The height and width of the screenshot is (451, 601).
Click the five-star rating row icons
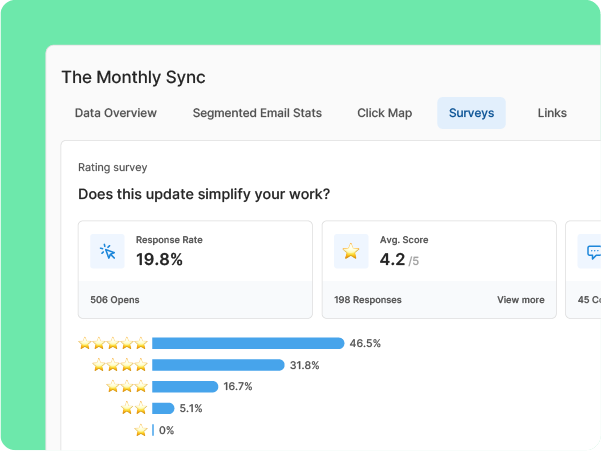coord(113,343)
